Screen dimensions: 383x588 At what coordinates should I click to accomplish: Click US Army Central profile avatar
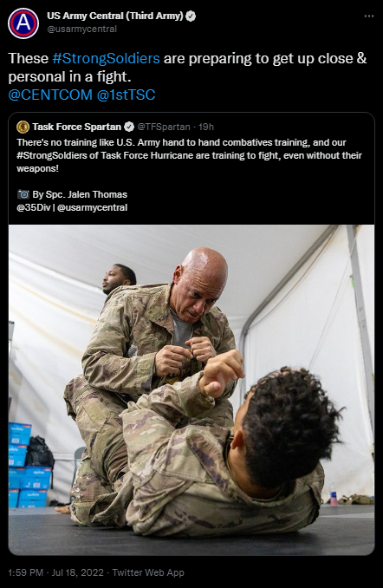coord(23,23)
